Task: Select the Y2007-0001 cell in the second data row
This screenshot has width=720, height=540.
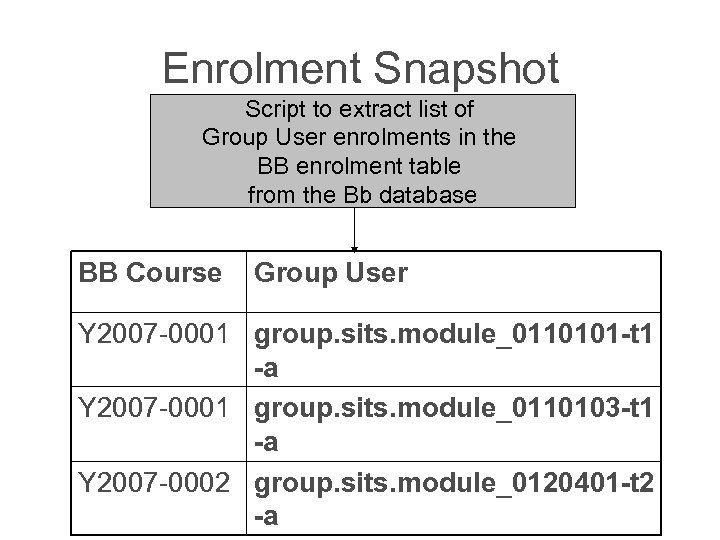Action: 161,408
